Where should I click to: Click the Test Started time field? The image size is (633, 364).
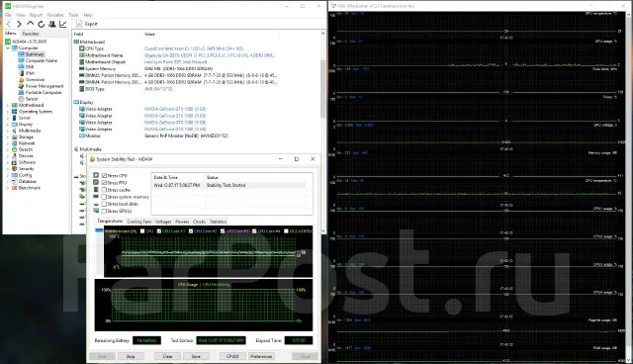[221, 340]
